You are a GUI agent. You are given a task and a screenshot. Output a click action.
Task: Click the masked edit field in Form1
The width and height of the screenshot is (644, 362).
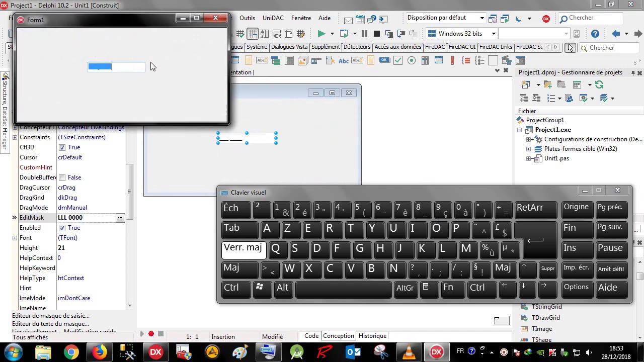point(116,67)
